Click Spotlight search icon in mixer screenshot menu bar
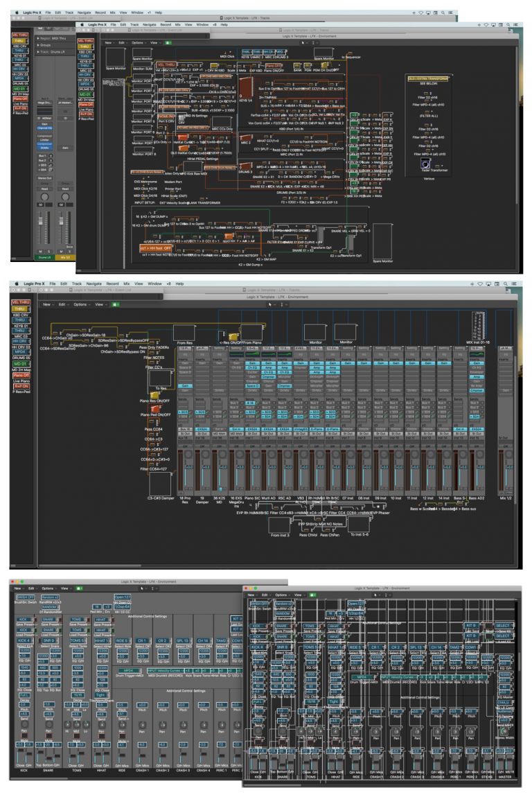This screenshot has width=532, height=797. tap(504, 283)
